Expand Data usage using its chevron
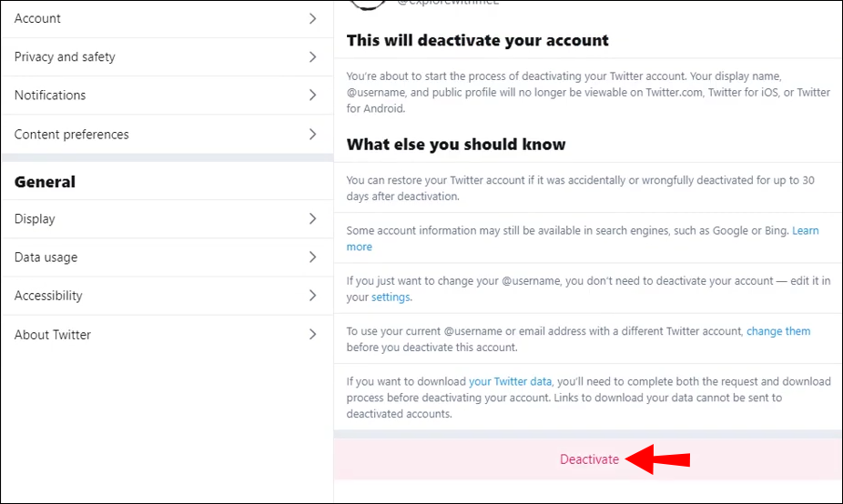843x504 pixels. click(x=312, y=257)
